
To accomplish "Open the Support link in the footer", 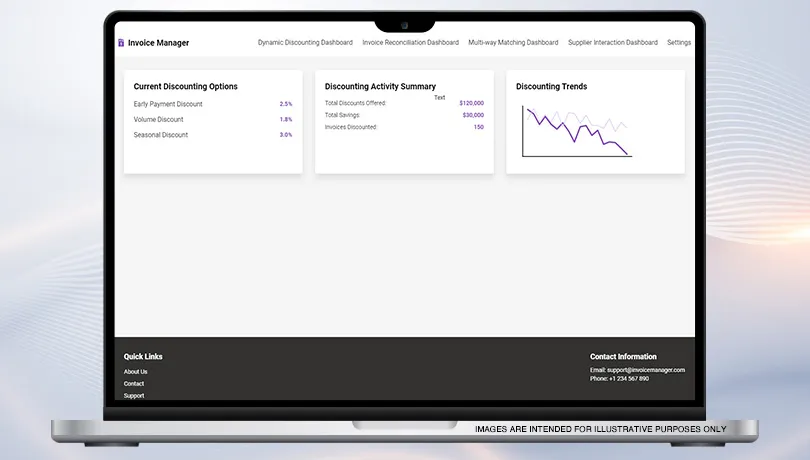I will (134, 396).
